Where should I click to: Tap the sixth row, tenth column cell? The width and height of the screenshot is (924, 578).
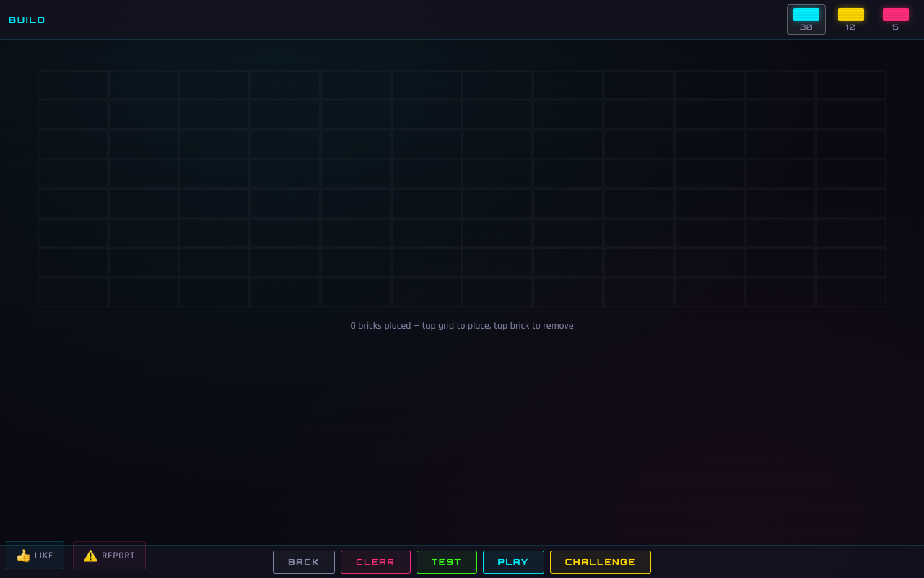(x=710, y=233)
